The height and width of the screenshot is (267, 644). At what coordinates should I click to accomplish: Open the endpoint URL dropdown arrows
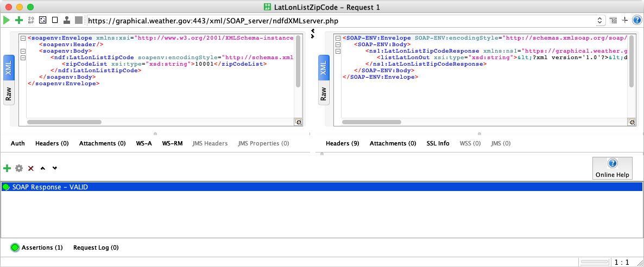coord(599,20)
